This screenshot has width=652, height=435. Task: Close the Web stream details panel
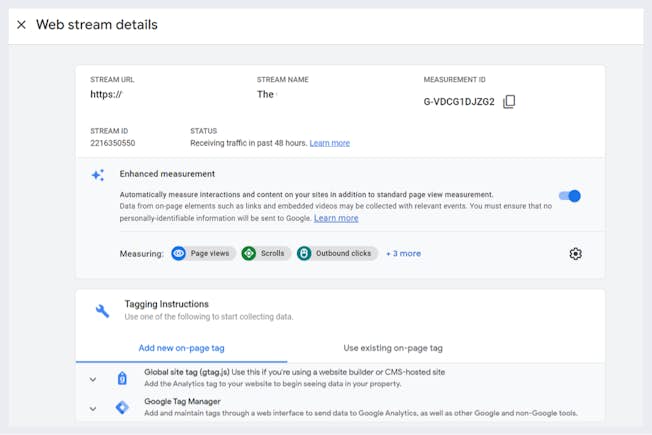pos(21,25)
